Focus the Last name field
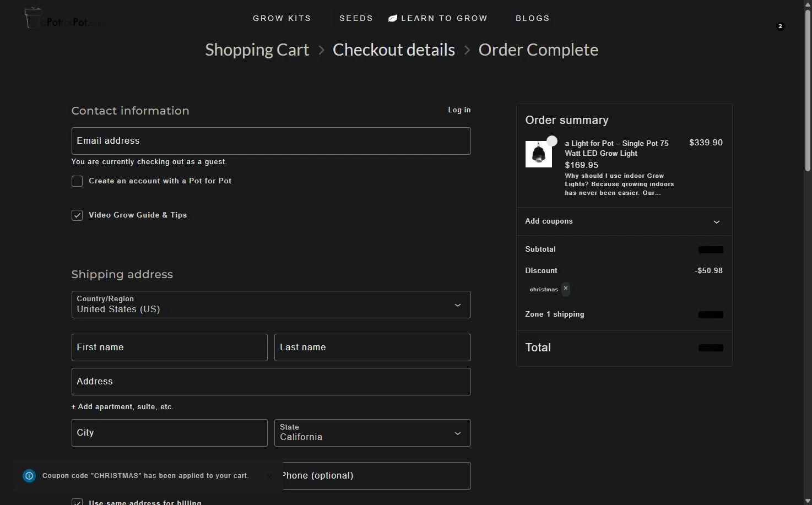Image resolution: width=812 pixels, height=505 pixels. [372, 347]
